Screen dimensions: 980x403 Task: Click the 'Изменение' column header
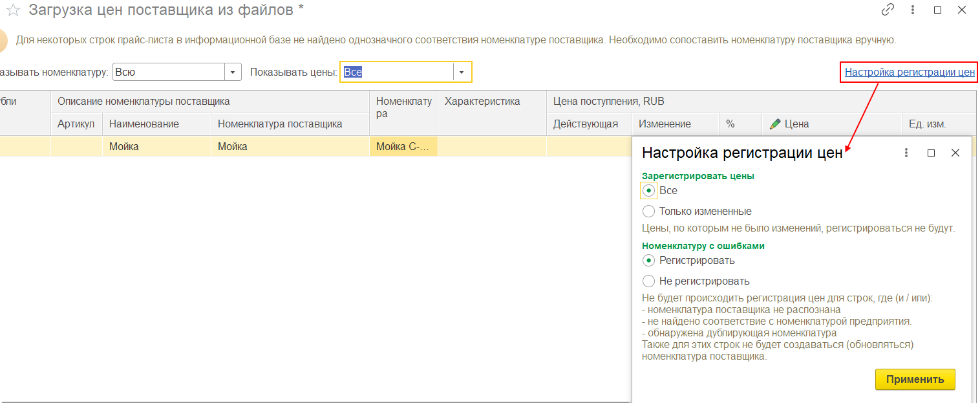point(665,124)
